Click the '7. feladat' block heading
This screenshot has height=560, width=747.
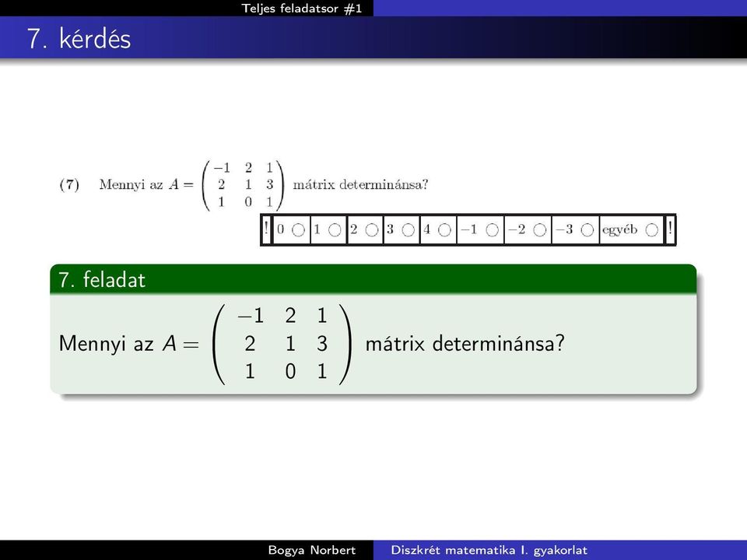101,279
